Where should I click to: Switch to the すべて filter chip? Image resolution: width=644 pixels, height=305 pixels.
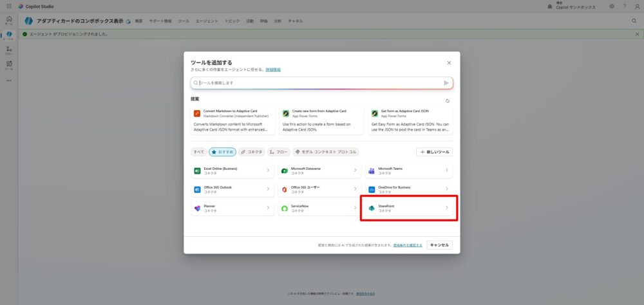tap(198, 152)
